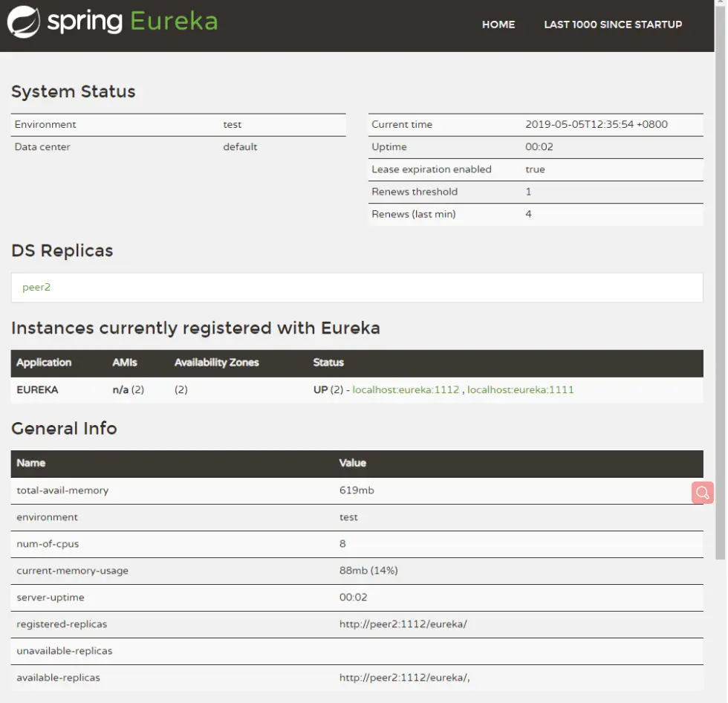Image resolution: width=728 pixels, height=703 pixels.
Task: Click the Instances currently registered with Eureka heading
Action: (x=195, y=328)
